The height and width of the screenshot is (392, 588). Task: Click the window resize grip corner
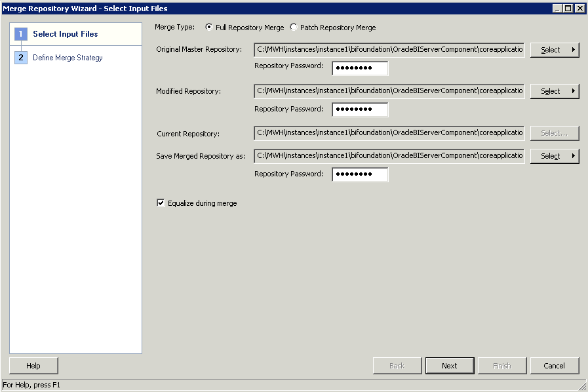click(582, 386)
